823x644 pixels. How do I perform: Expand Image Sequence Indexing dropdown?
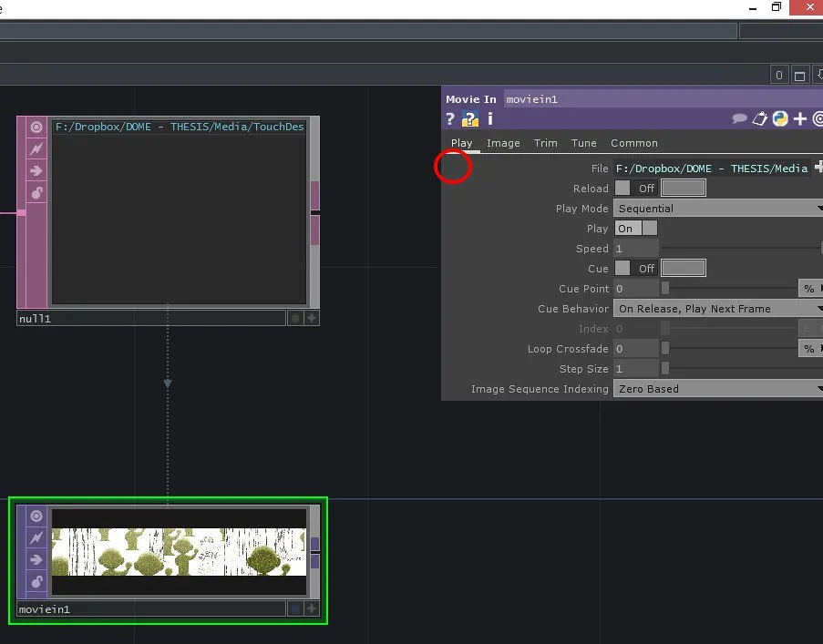pyautogui.click(x=718, y=389)
